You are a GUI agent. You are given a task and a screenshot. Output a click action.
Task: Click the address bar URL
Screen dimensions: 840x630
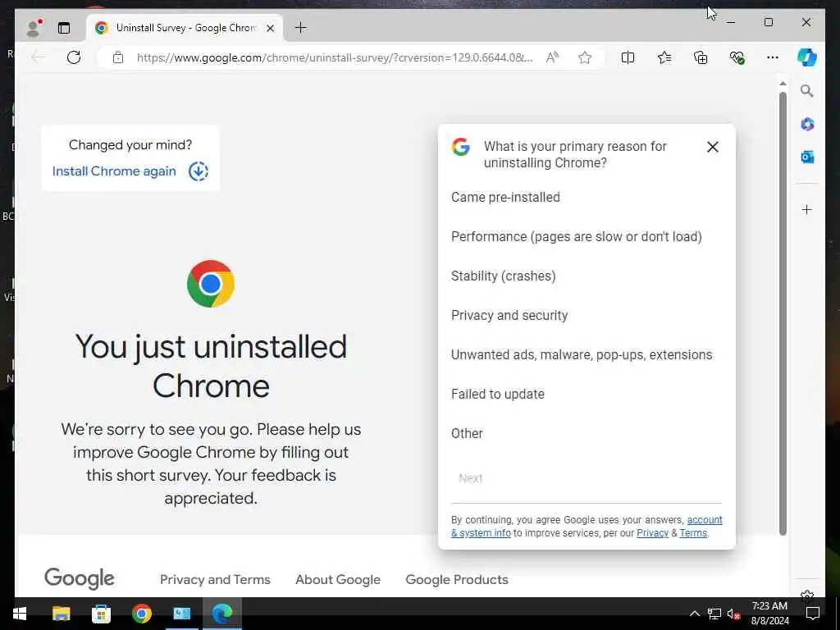[x=335, y=57]
